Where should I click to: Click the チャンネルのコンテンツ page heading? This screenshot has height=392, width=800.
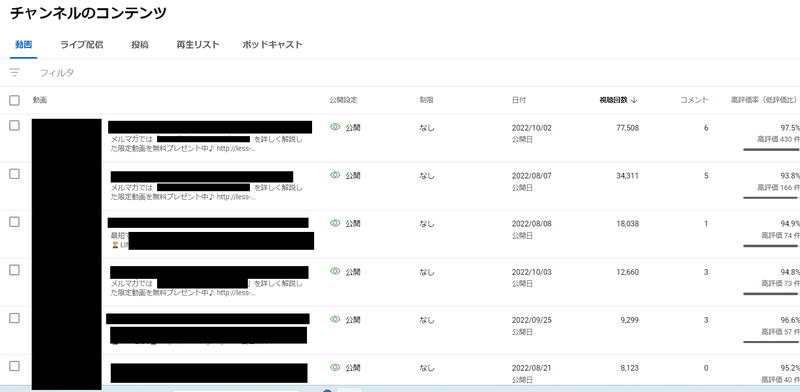(88, 13)
